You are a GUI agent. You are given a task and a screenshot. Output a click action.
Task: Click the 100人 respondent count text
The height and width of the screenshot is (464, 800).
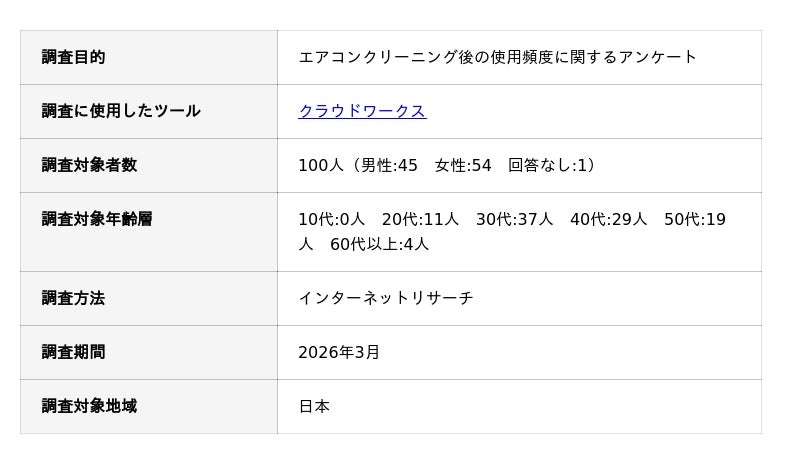coord(320,165)
